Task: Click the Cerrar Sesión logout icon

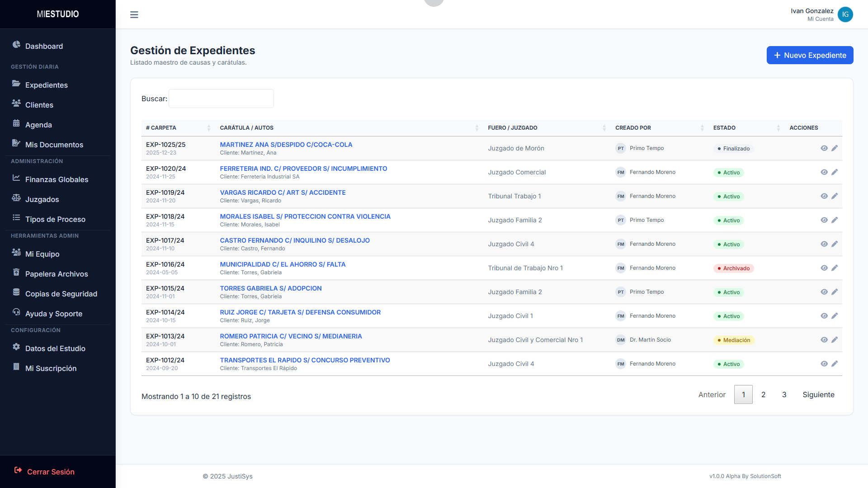Action: (x=18, y=470)
